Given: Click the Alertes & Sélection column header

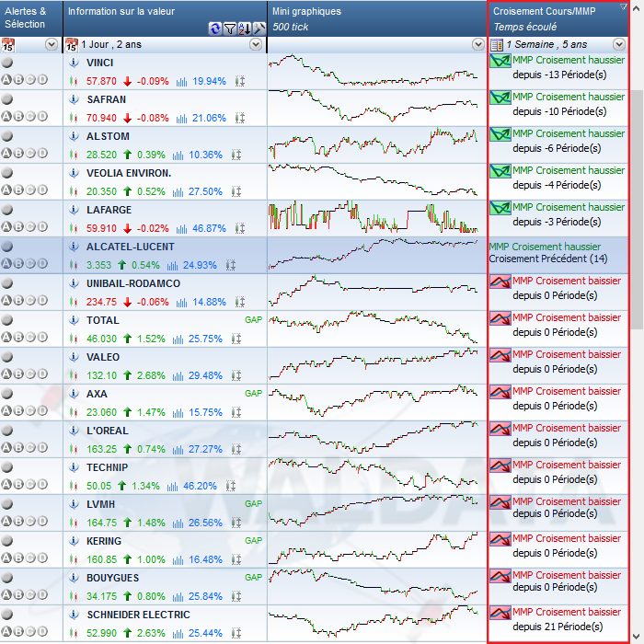Looking at the screenshot, I should 31,18.
